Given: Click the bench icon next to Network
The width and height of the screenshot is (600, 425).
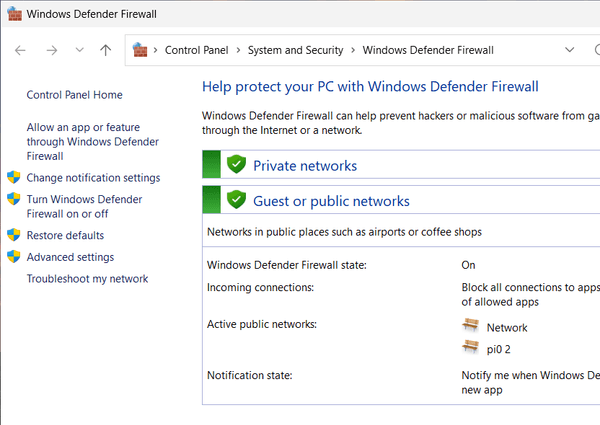Looking at the screenshot, I should [x=471, y=327].
